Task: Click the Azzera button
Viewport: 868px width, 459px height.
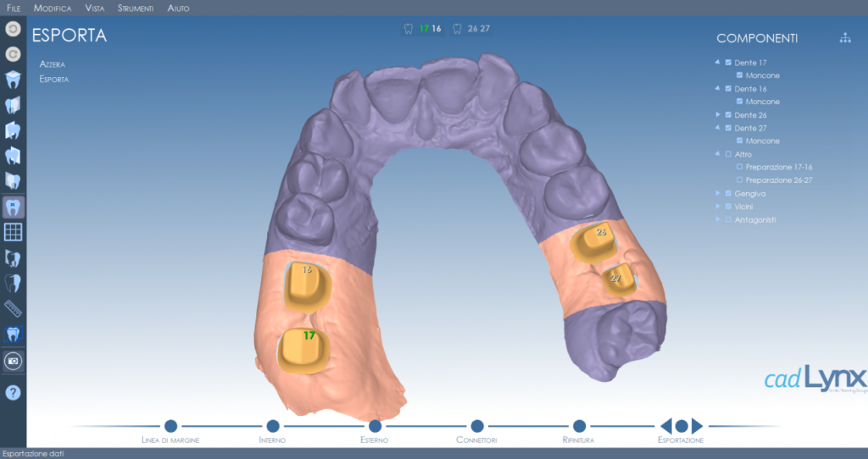Action: [x=52, y=64]
